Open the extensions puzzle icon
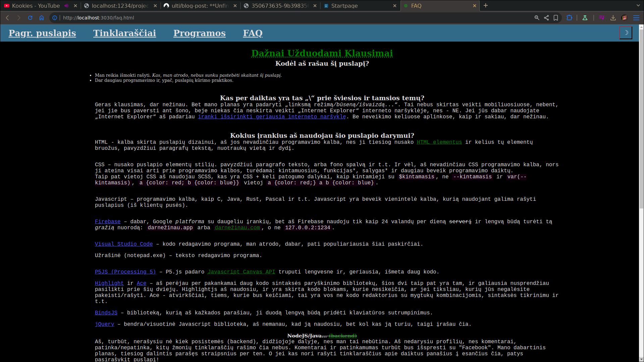Viewport: 644px width, 362px height. tap(569, 18)
